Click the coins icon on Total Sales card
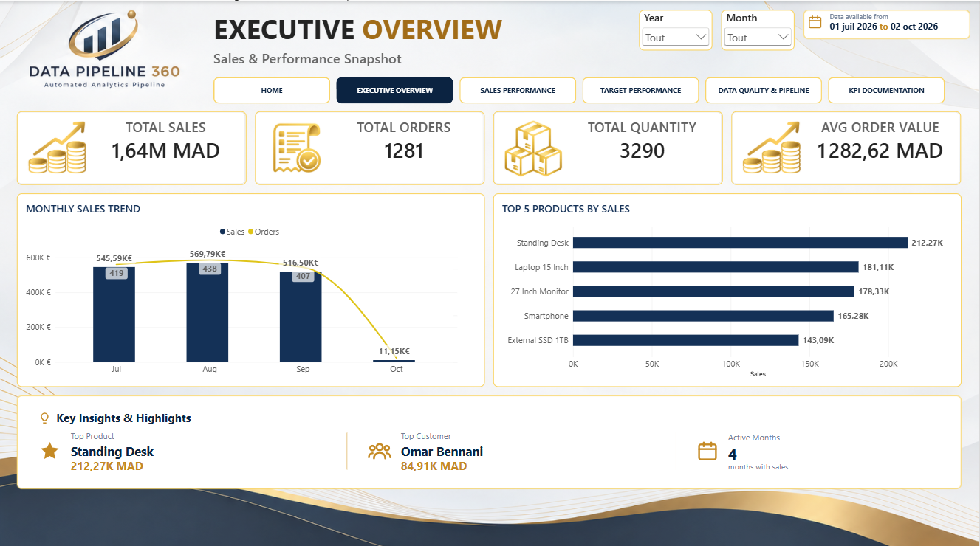The width and height of the screenshot is (980, 546). tap(58, 148)
